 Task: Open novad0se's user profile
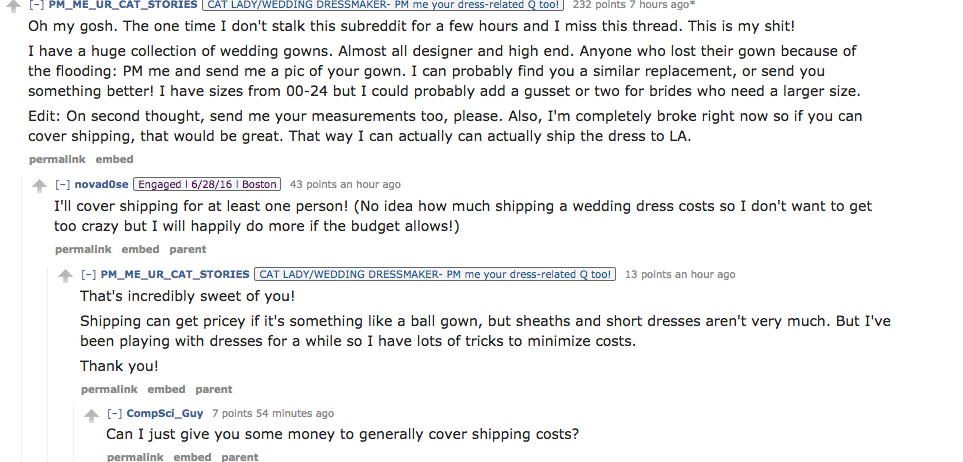click(x=101, y=185)
